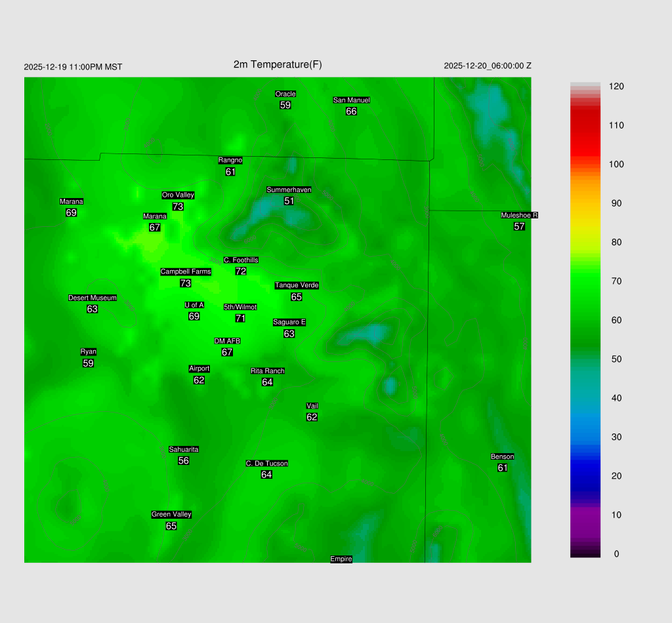Select the Tanque Verde station label
This screenshot has height=623, width=672.
pyautogui.click(x=297, y=285)
